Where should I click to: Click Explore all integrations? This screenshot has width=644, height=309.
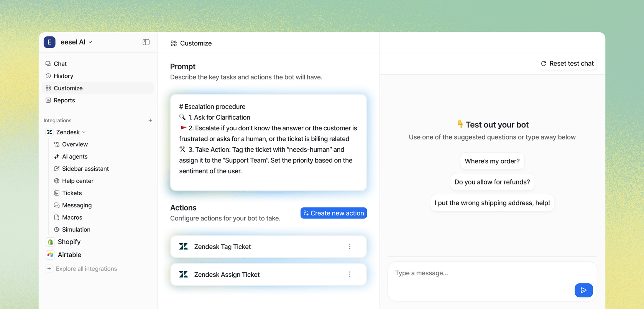[86, 269]
